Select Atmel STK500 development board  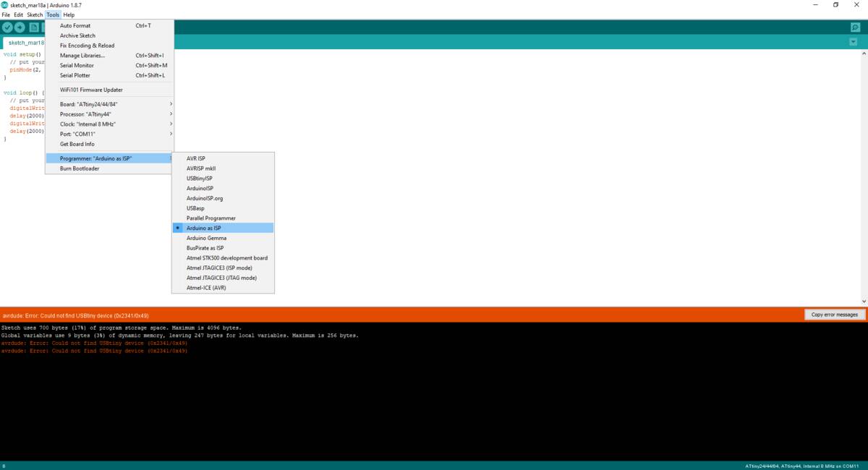pos(223,258)
